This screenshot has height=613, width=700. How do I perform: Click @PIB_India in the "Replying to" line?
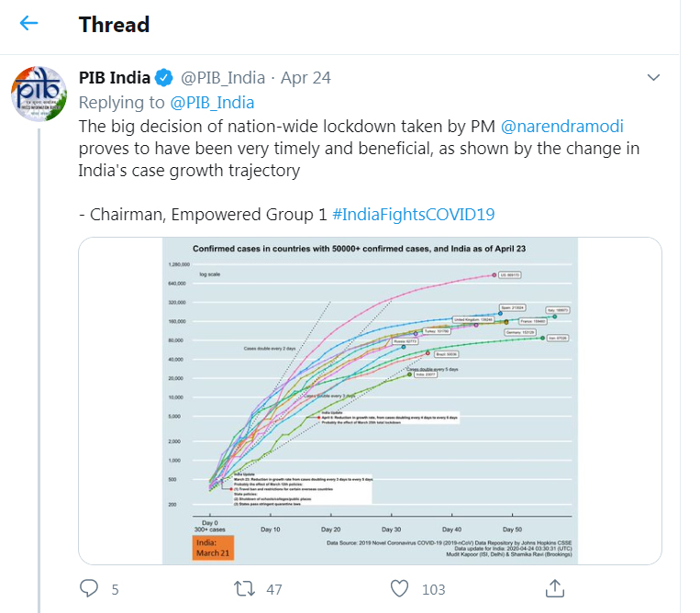213,102
